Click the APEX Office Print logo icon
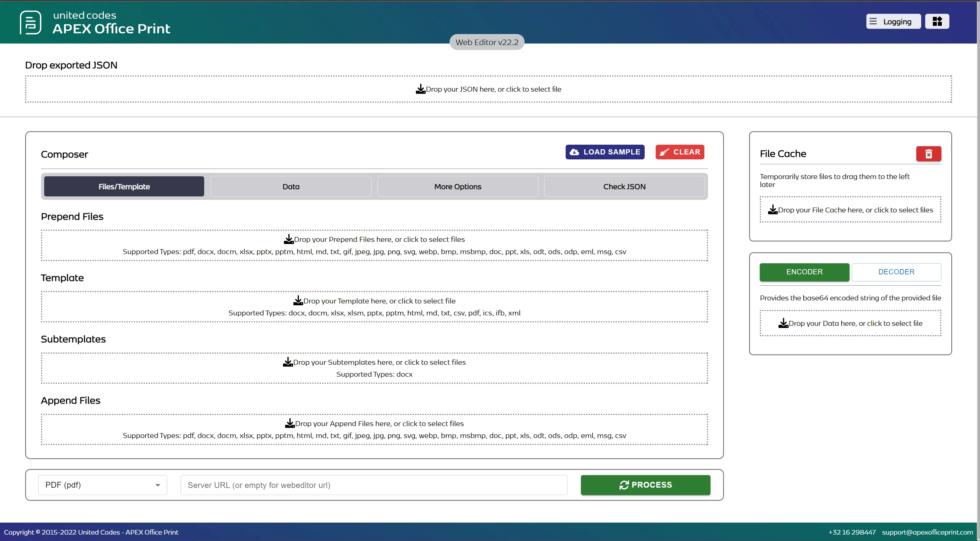 pyautogui.click(x=30, y=22)
